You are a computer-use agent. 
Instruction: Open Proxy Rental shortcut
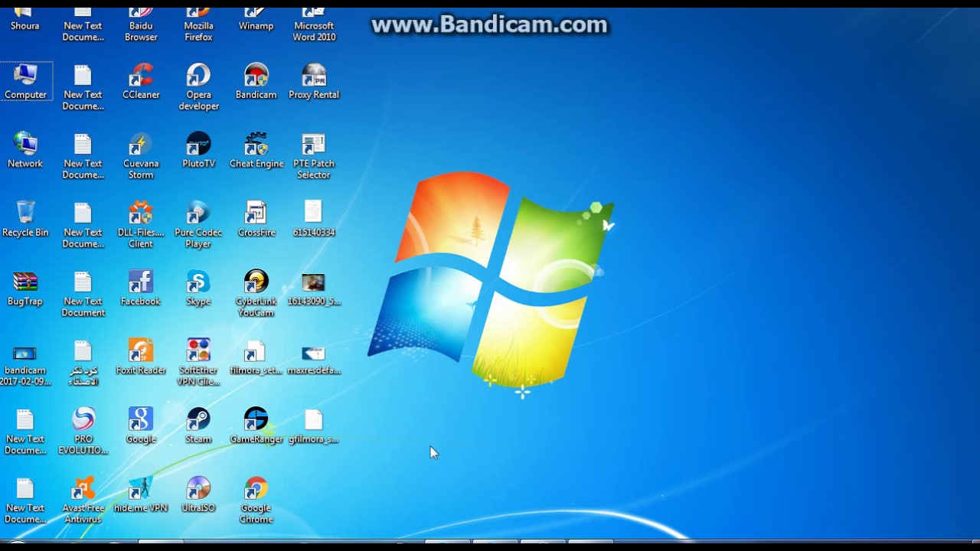point(314,82)
